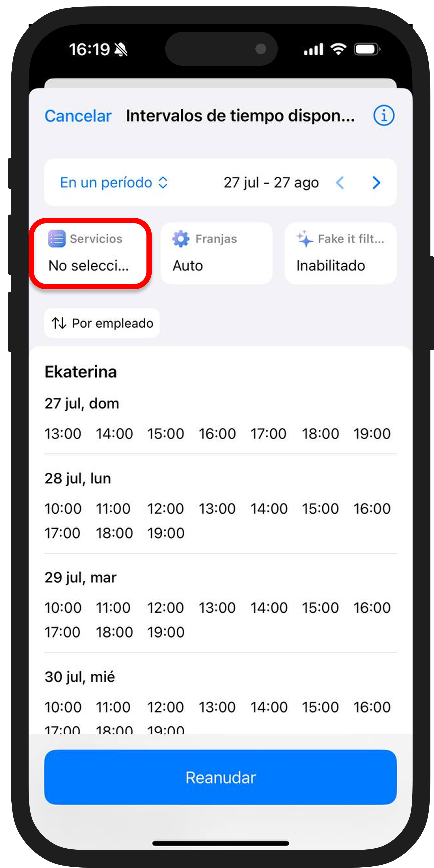Advance to next period with right chevron
This screenshot has height=868, width=434.
click(x=376, y=183)
